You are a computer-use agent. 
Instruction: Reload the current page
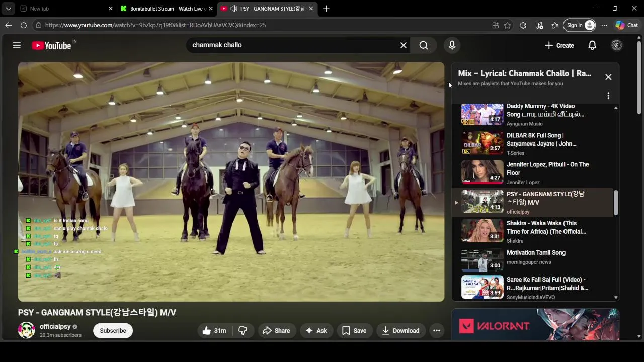click(x=24, y=25)
